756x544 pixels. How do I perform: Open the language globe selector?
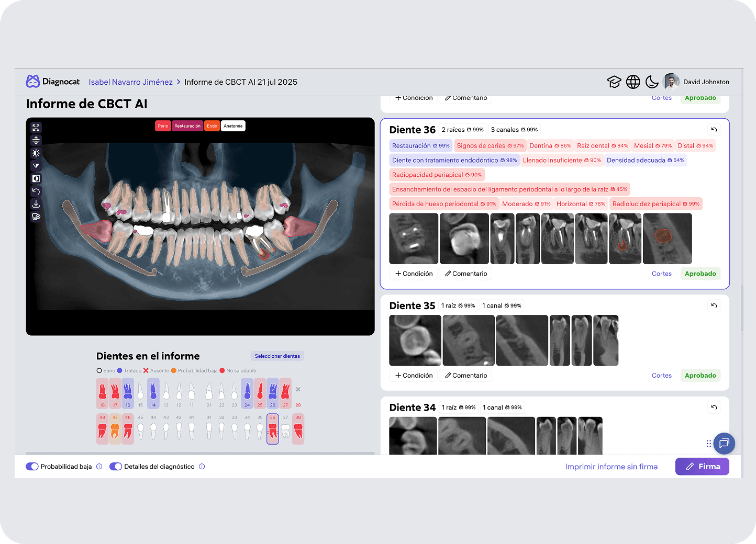[x=633, y=82]
